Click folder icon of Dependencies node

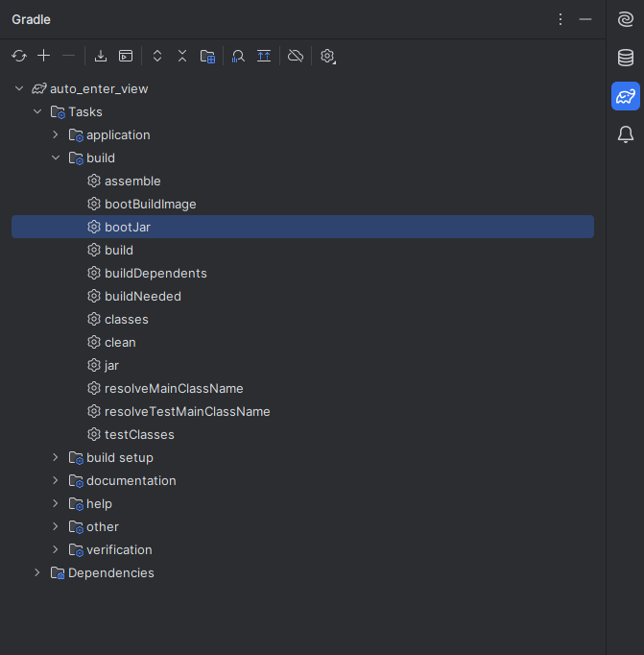pos(58,572)
